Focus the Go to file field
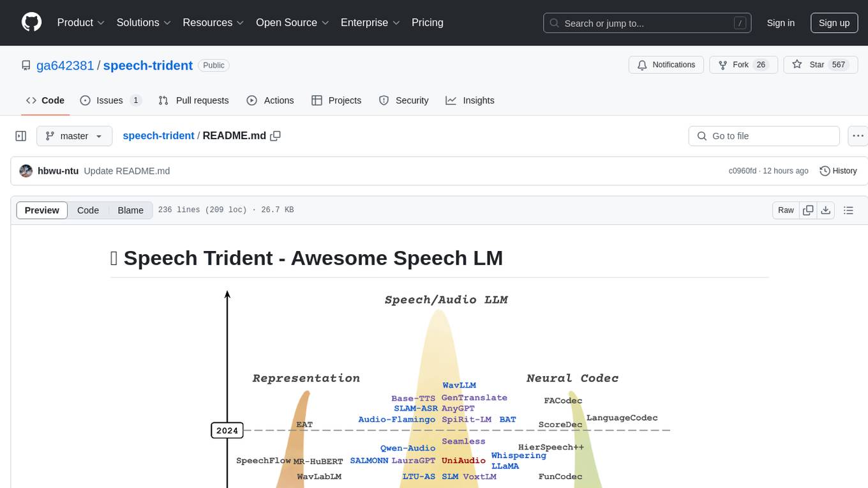Image resolution: width=868 pixels, height=488 pixels. click(764, 136)
